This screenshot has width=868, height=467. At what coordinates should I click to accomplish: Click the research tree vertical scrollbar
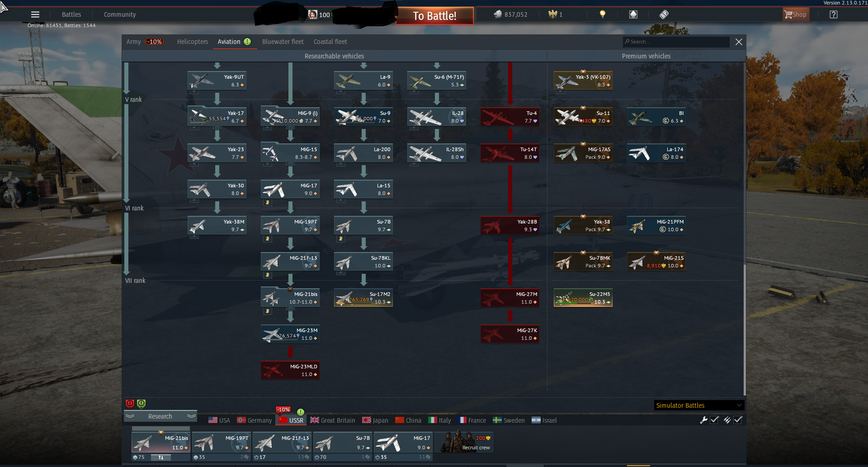[744, 329]
